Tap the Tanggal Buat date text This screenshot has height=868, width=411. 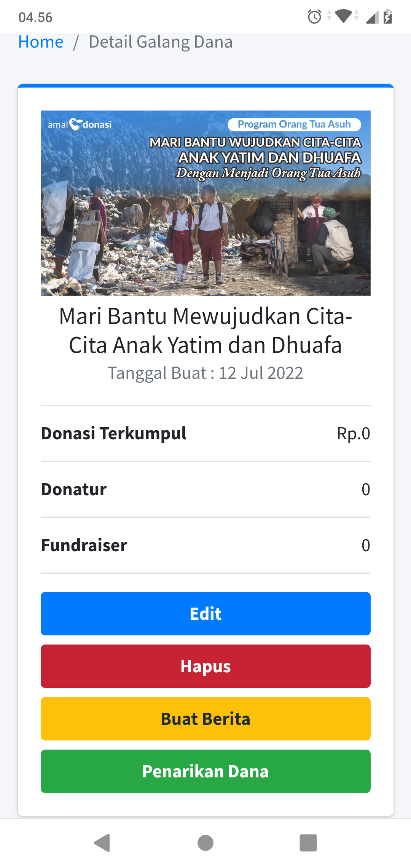pos(205,373)
